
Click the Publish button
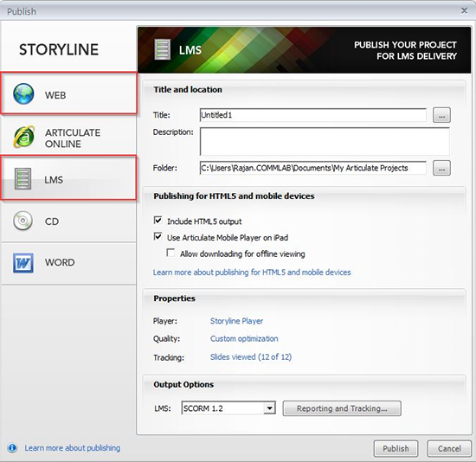396,448
